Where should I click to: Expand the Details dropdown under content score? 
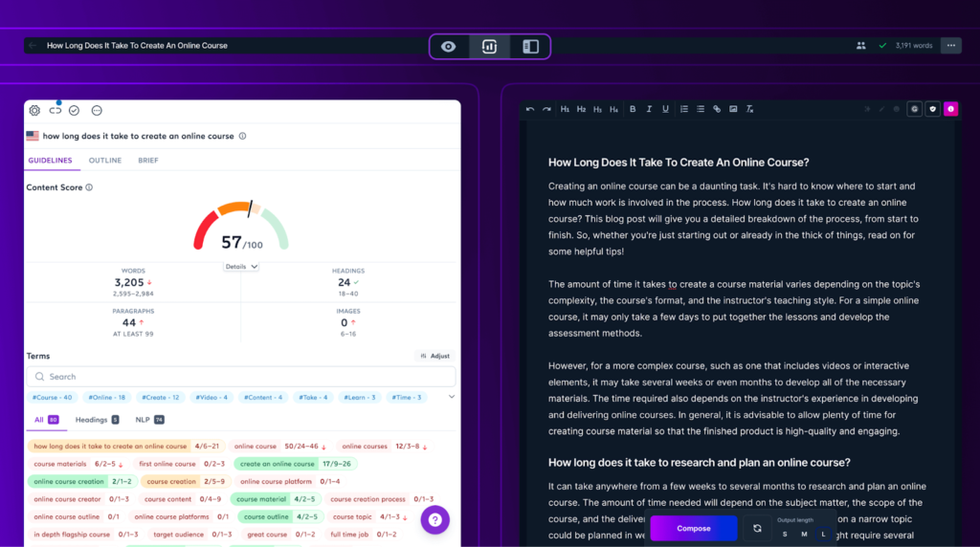tap(241, 267)
